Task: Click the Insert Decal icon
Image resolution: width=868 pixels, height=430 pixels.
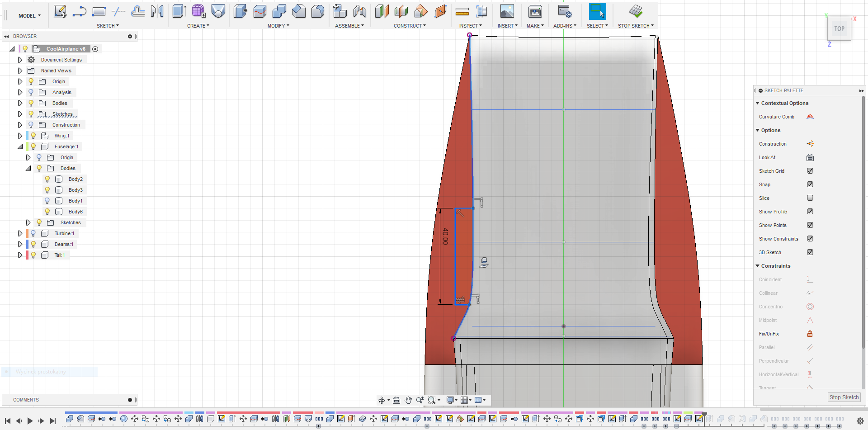Action: coord(507,11)
